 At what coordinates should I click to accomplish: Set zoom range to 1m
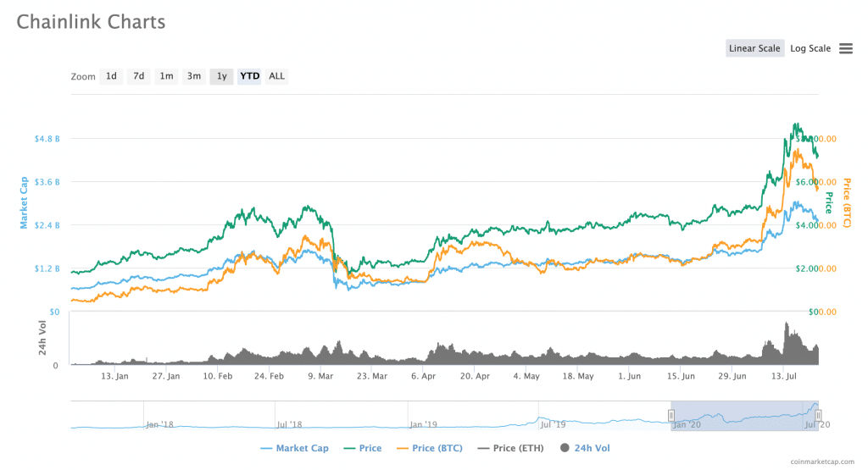[x=166, y=76]
